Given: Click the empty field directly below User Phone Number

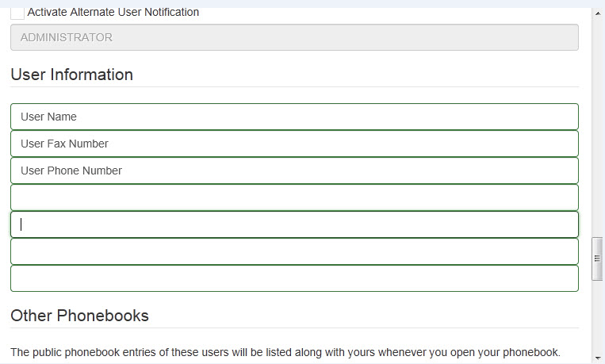Looking at the screenshot, I should point(294,197).
